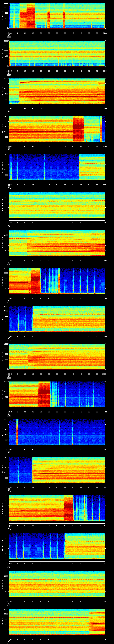Click the 23:05:00 start time label

point(9,601)
